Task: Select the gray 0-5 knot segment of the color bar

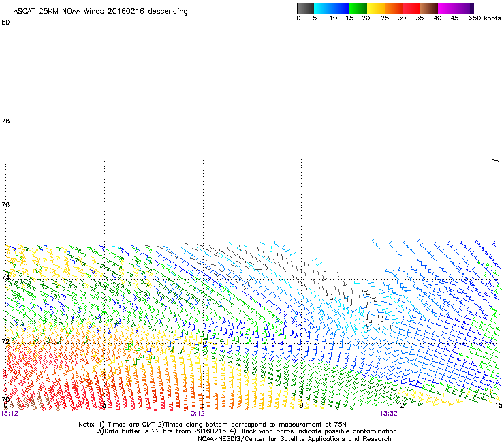Action: pyautogui.click(x=305, y=8)
